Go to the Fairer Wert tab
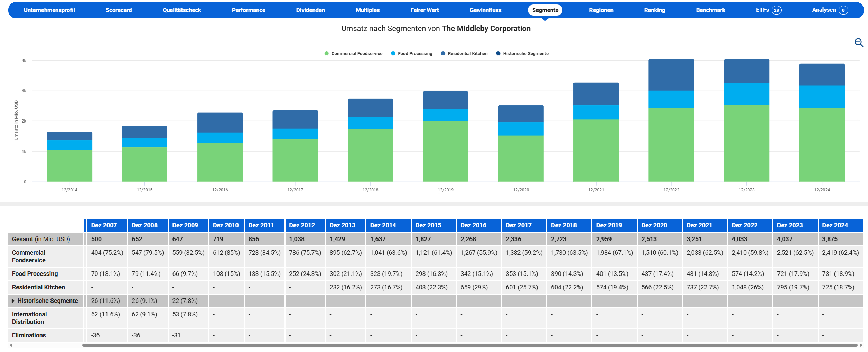868x352 pixels. [424, 10]
